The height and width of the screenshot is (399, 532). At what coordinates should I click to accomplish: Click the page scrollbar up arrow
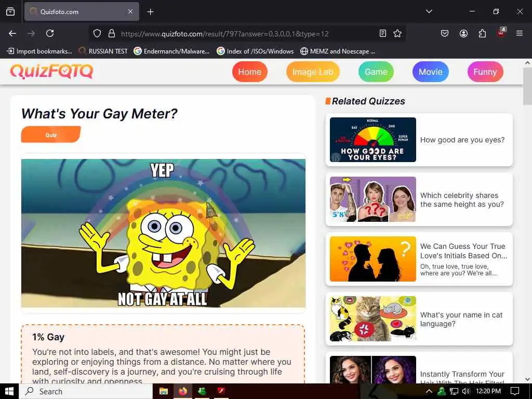tap(527, 63)
